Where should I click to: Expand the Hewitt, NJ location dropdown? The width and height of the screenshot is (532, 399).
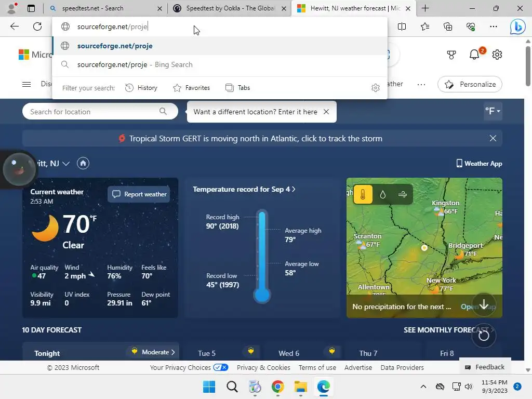pos(66,164)
